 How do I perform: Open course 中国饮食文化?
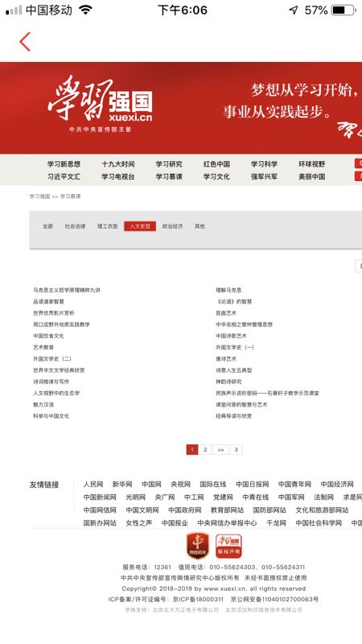(x=48, y=336)
